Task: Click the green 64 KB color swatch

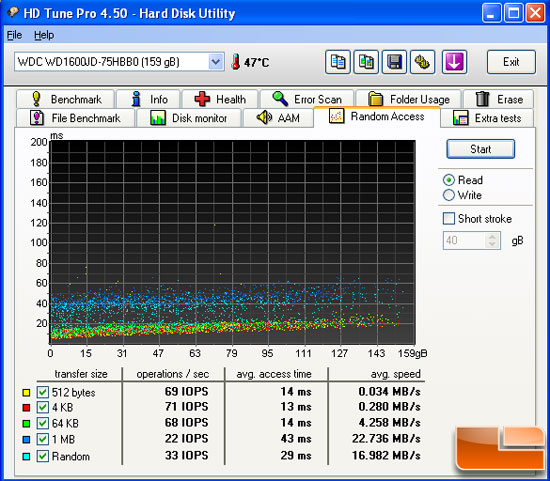Action: [x=26, y=423]
